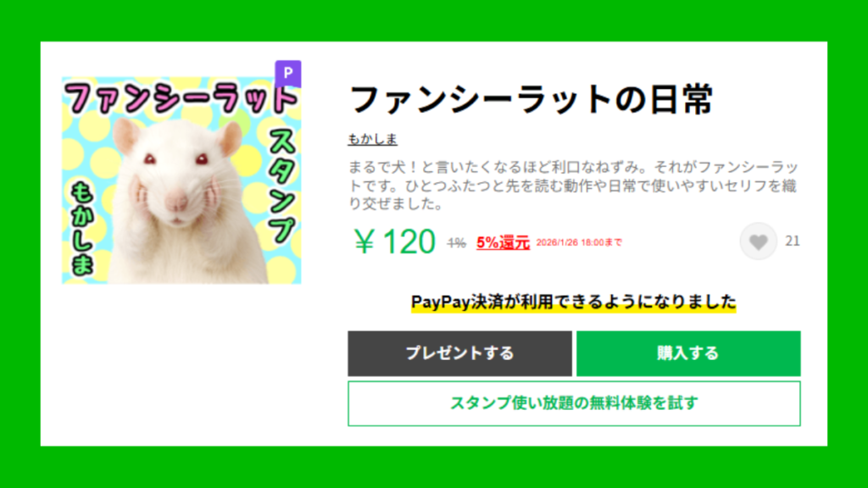Click the green vertical スタンプ text on the image
The height and width of the screenshot is (488, 868).
[282, 186]
